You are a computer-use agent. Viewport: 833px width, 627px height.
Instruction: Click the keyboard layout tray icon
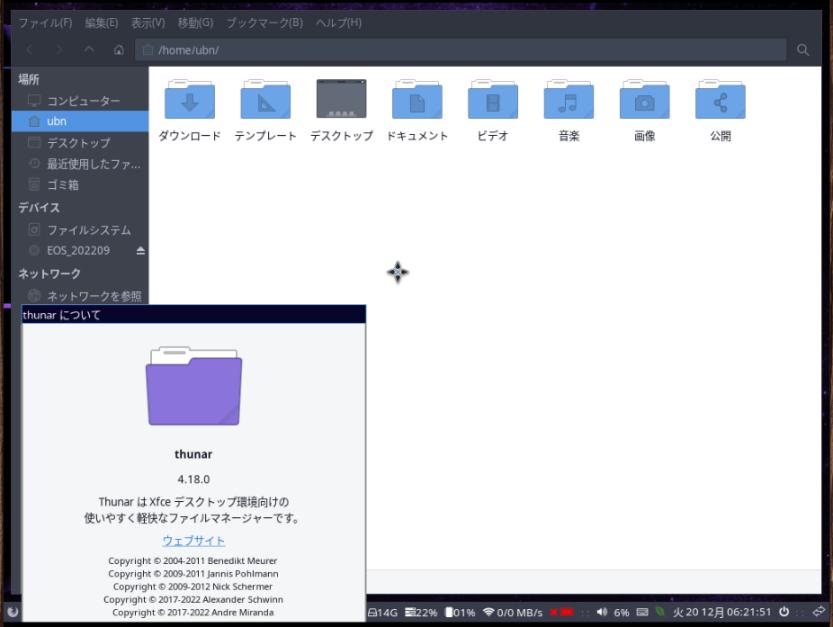642,612
